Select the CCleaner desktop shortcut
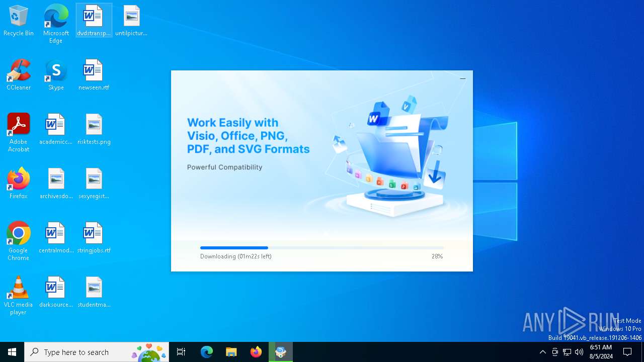 tap(19, 75)
